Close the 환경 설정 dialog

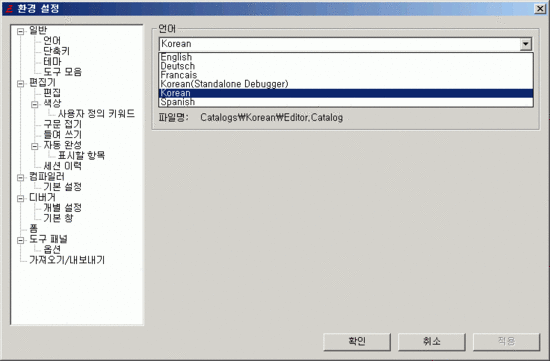[x=539, y=9]
